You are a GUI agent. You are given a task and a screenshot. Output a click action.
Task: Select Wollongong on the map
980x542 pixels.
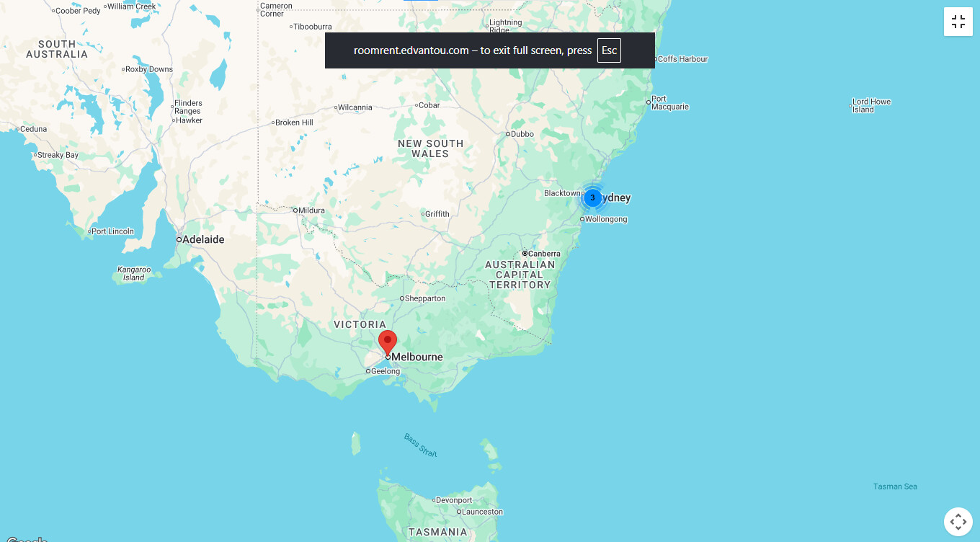pyautogui.click(x=605, y=219)
